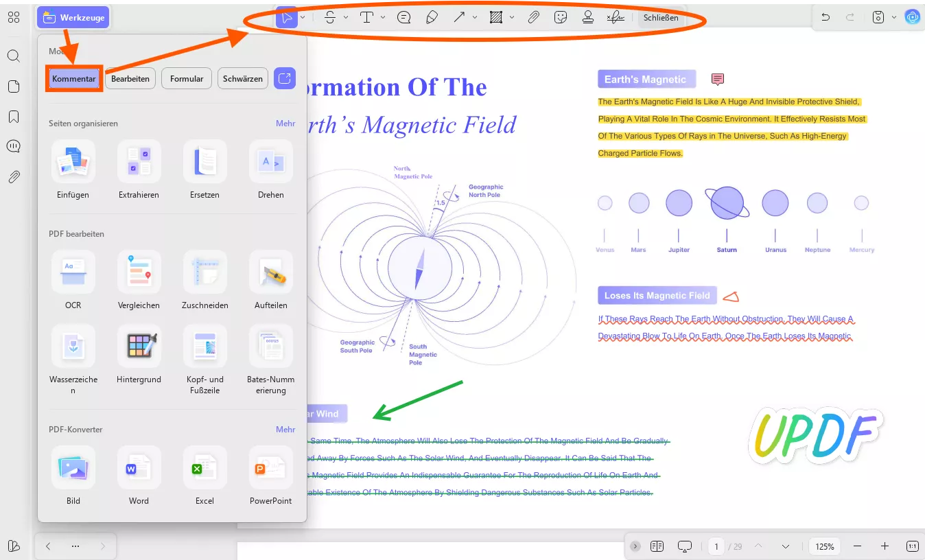Open Mehr link for PDF-Konverter
The width and height of the screenshot is (925, 560).
pyautogui.click(x=285, y=430)
